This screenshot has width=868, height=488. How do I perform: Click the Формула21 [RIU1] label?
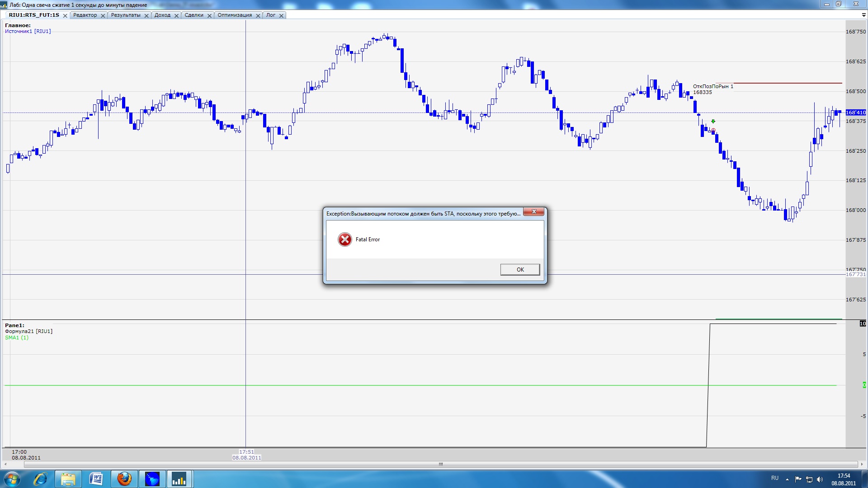pyautogui.click(x=28, y=331)
